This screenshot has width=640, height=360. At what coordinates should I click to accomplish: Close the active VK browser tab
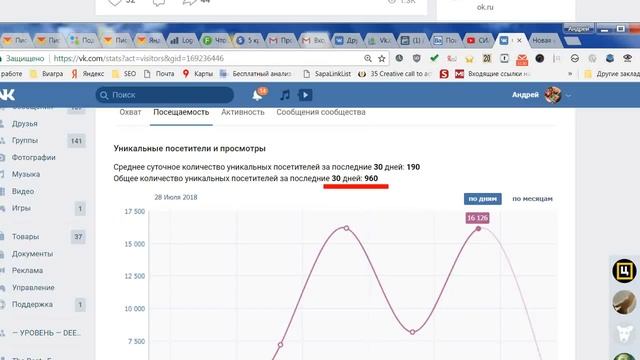coord(519,40)
